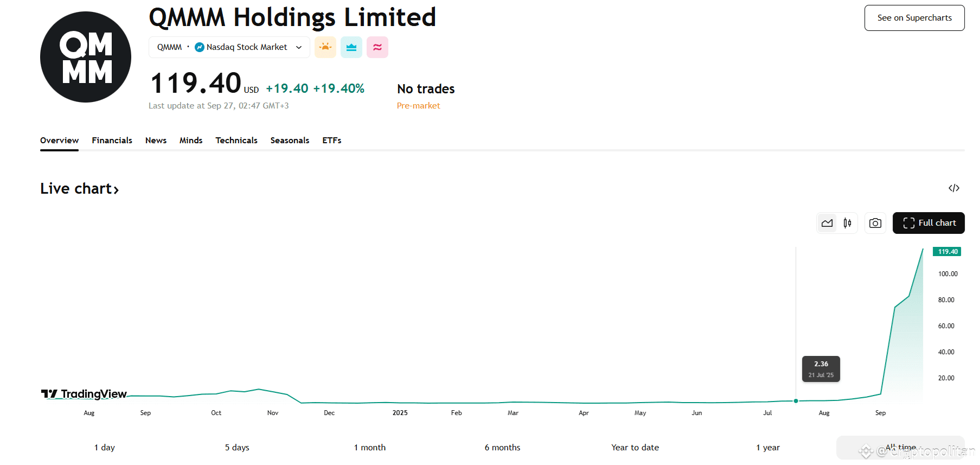
Task: Click the See on Supercharts button
Action: pos(914,18)
